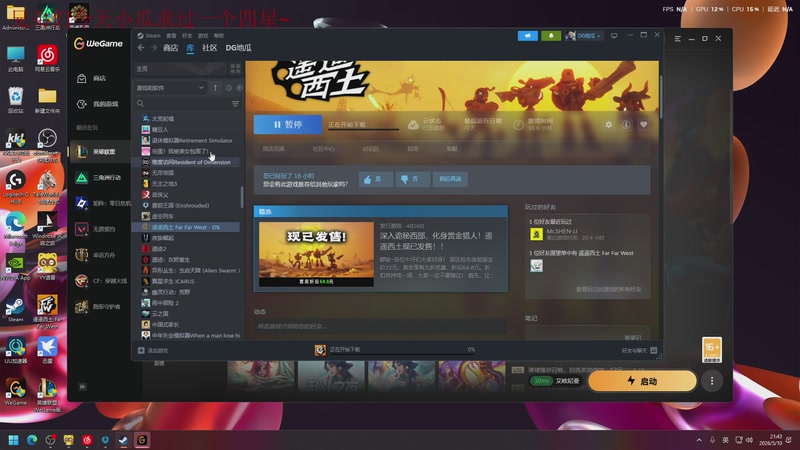The width and height of the screenshot is (800, 450).
Task: Toggle thumbs down recommendation button
Action: [x=412, y=179]
